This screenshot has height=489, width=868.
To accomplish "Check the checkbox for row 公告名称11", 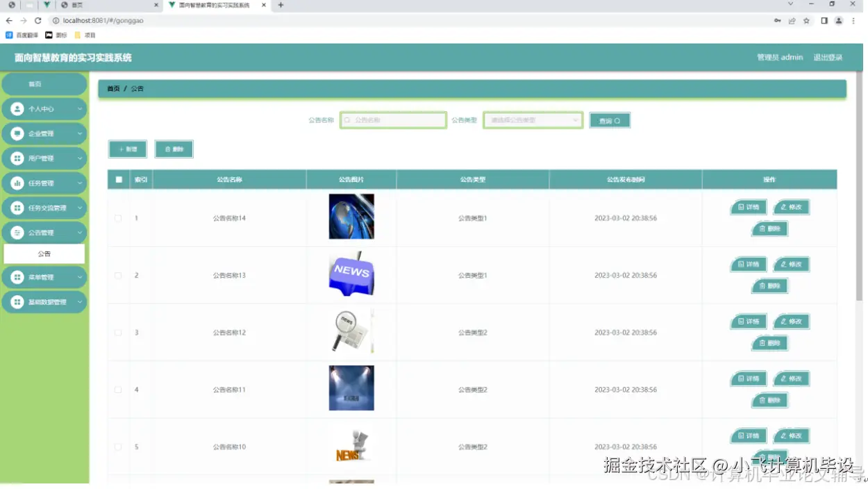I will point(118,390).
